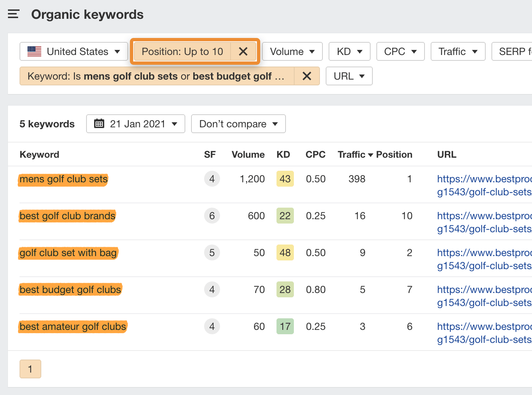532x395 pixels.
Task: Click the best budget golf clubs keyword
Action: point(70,290)
